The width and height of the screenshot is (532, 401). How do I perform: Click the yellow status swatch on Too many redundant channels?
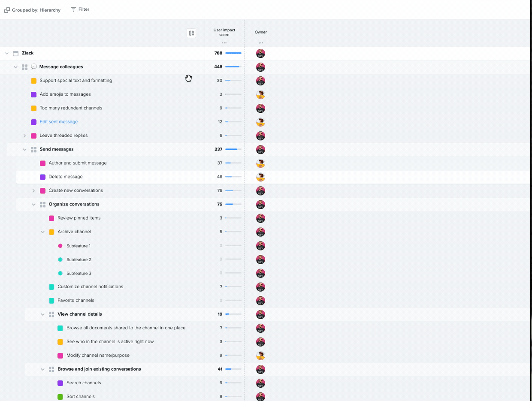(33, 108)
